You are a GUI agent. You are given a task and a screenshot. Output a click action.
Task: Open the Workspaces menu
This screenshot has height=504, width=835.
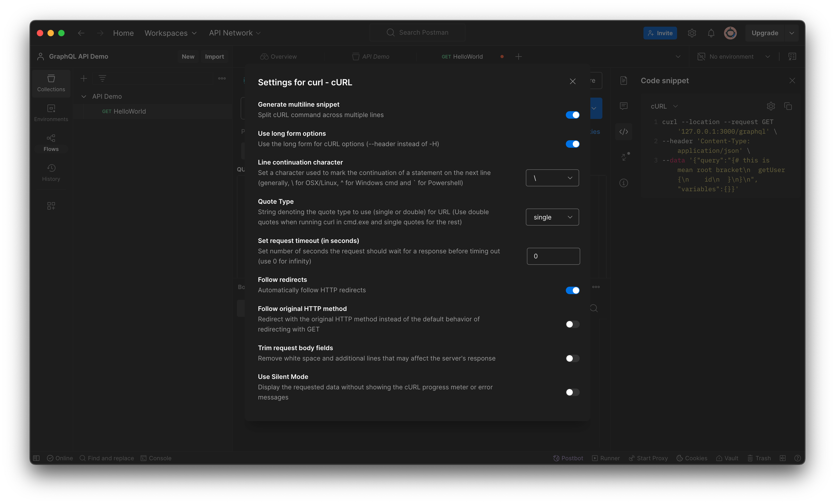pyautogui.click(x=170, y=33)
